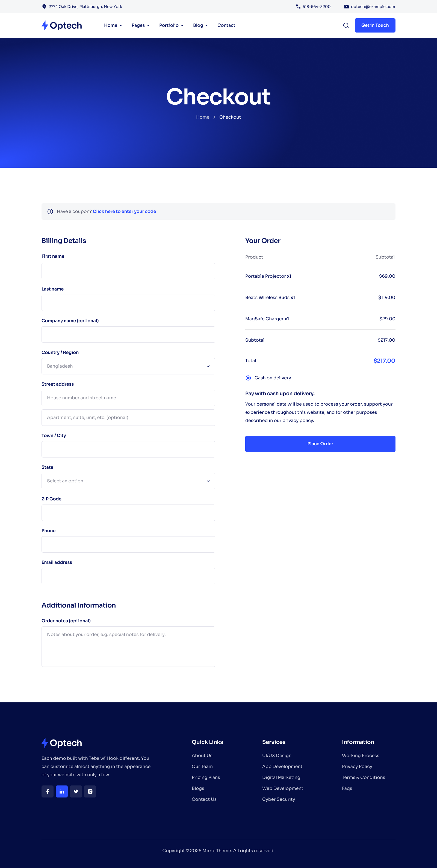437x868 pixels.
Task: Click the info icon in coupon banner
Action: point(50,211)
